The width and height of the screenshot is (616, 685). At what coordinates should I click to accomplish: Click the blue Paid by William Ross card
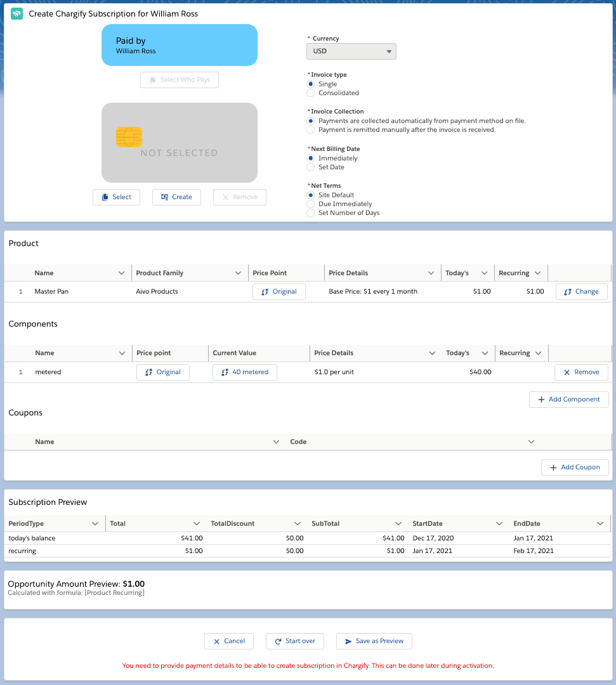coord(179,45)
